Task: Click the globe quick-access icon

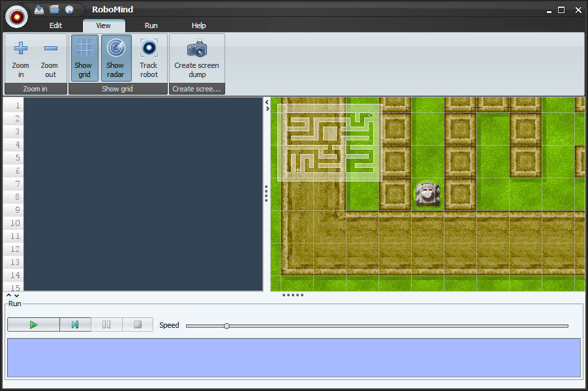Action: pyautogui.click(x=69, y=10)
